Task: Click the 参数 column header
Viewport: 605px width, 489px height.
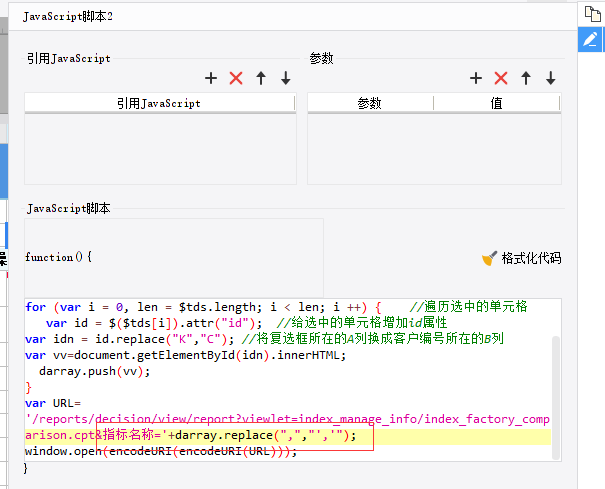Action: pos(370,103)
